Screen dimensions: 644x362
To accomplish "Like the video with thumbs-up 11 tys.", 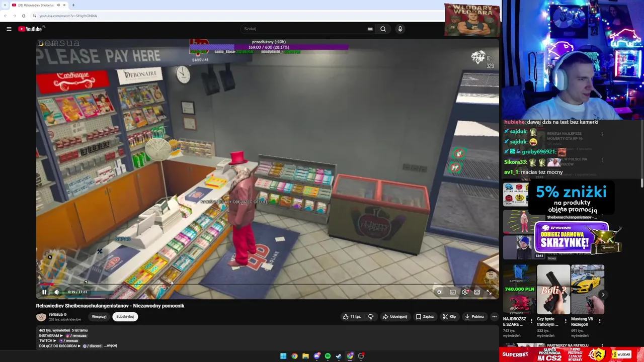I will coord(352,317).
